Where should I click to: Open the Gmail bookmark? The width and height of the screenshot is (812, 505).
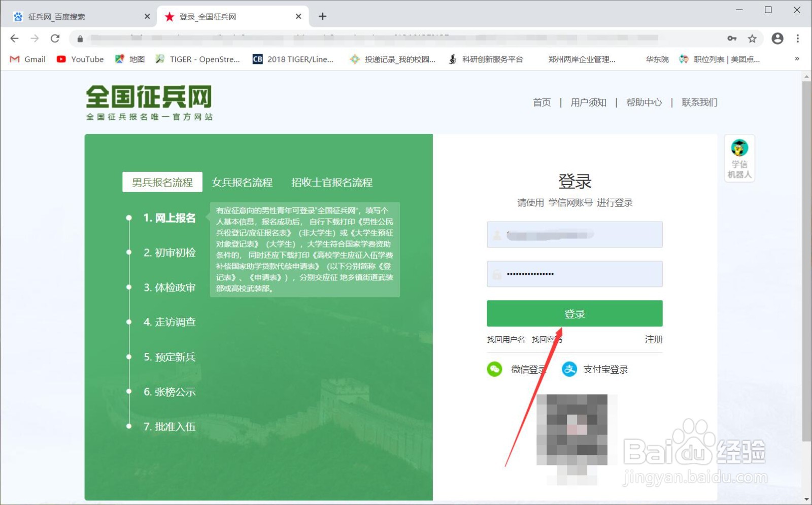[28, 59]
